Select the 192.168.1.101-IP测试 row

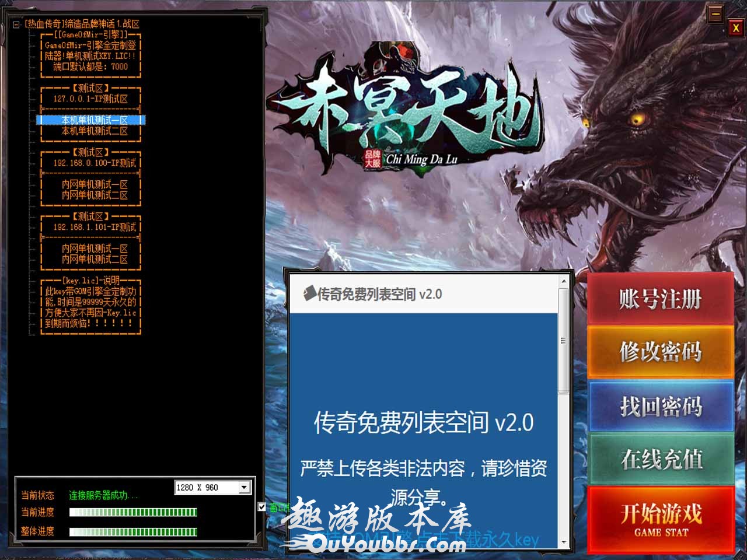[x=90, y=227]
